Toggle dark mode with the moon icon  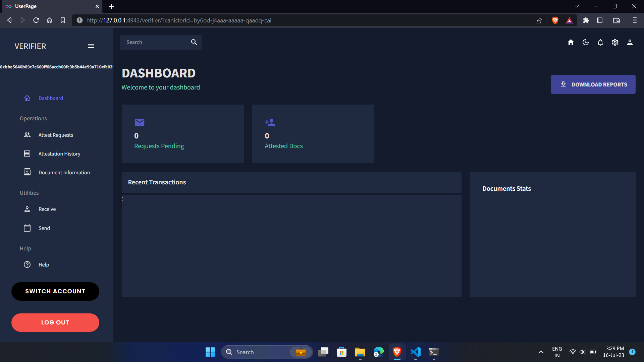(586, 42)
